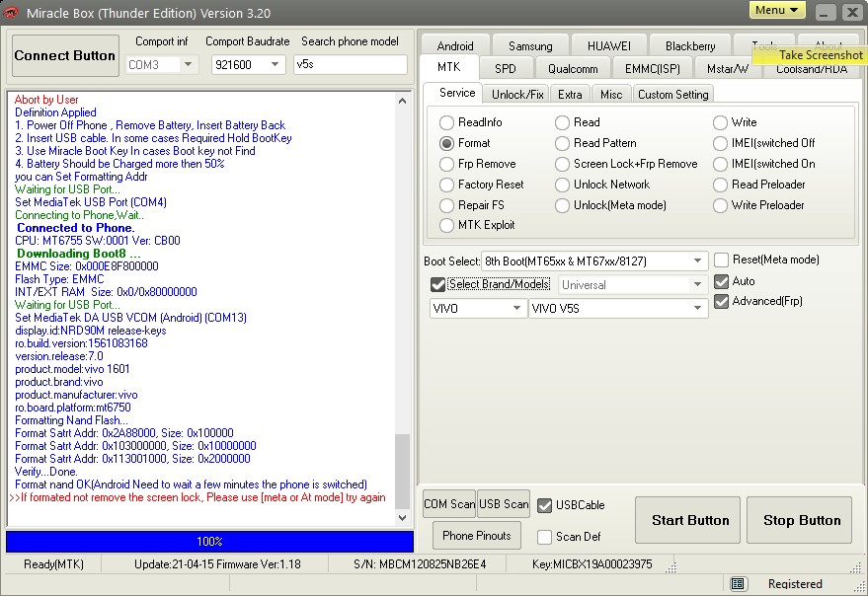The width and height of the screenshot is (868, 596).
Task: Open the Mstar/W tab
Action: (728, 69)
